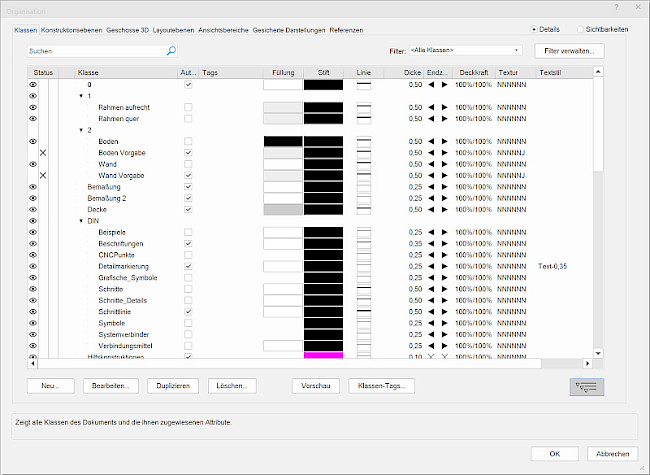
Task: Uncheck the Aut. checkbox for Detailmarkierung
Action: click(x=188, y=267)
